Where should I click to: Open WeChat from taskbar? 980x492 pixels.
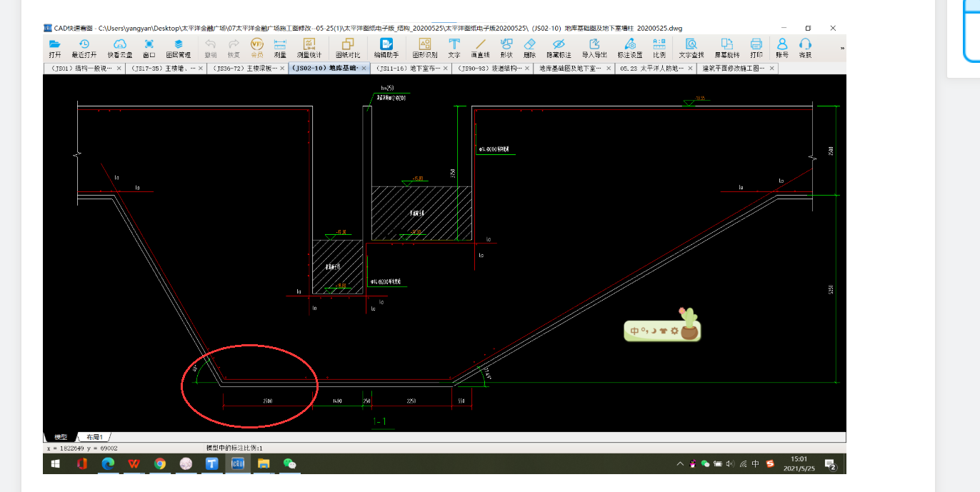coord(289,464)
